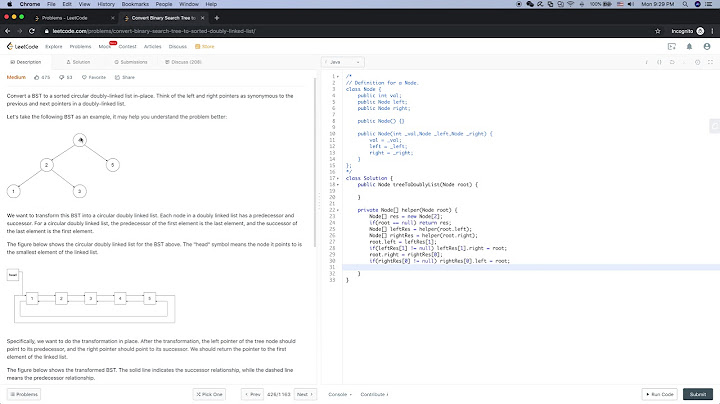Image resolution: width=720 pixels, height=404 pixels.
Task: Switch to the Solution tab
Action: coord(78,62)
